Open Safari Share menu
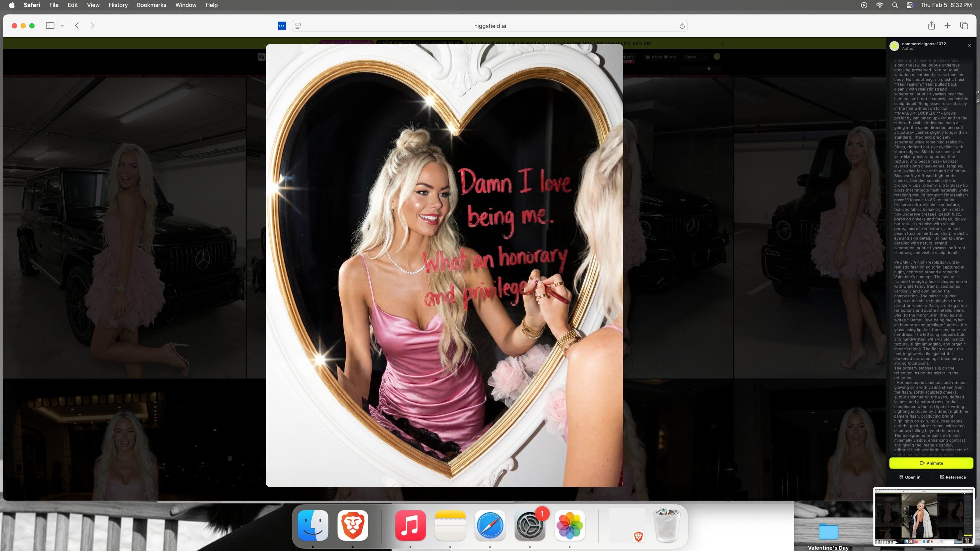980x551 pixels. [931, 26]
